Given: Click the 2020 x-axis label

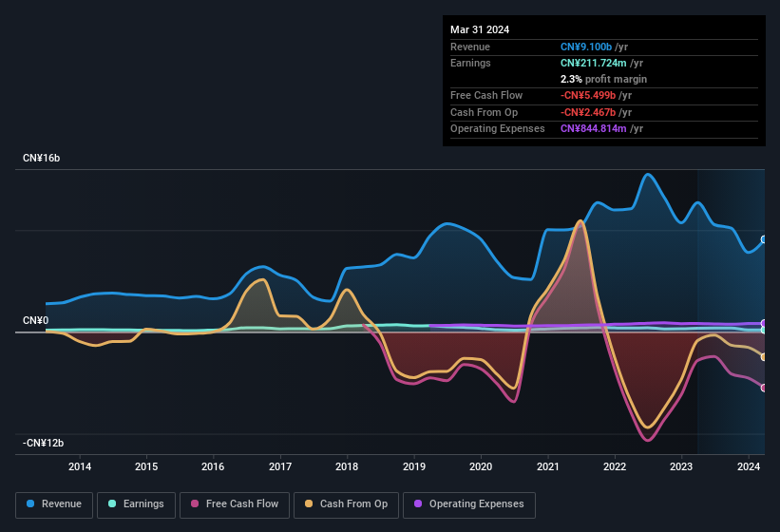Looking at the screenshot, I should 481,466.
